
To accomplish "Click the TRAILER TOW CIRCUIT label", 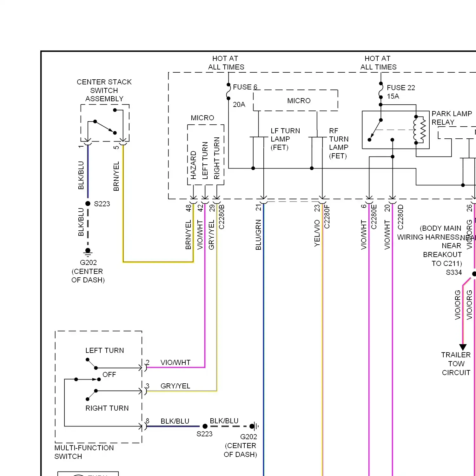I will (x=456, y=364).
